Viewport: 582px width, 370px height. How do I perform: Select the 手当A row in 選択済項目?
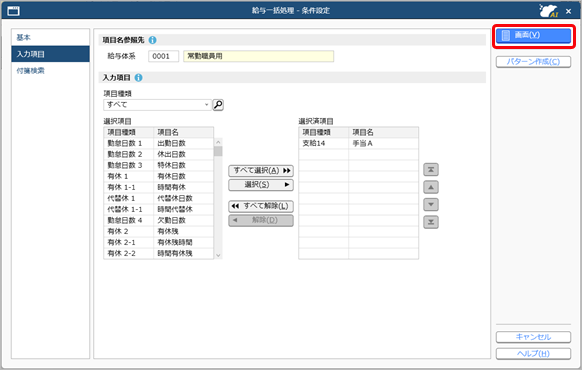(x=359, y=143)
